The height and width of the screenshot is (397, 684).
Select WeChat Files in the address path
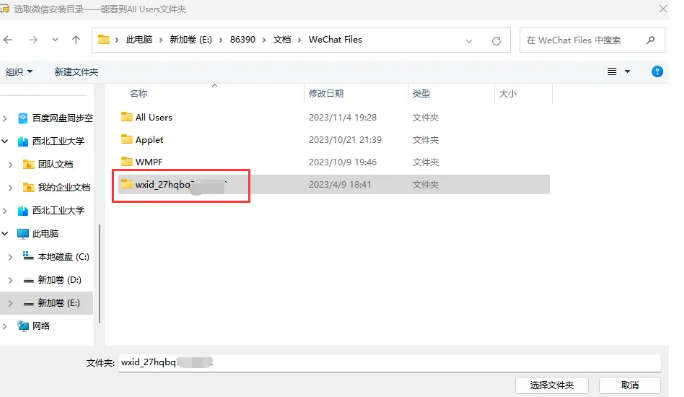click(x=335, y=40)
